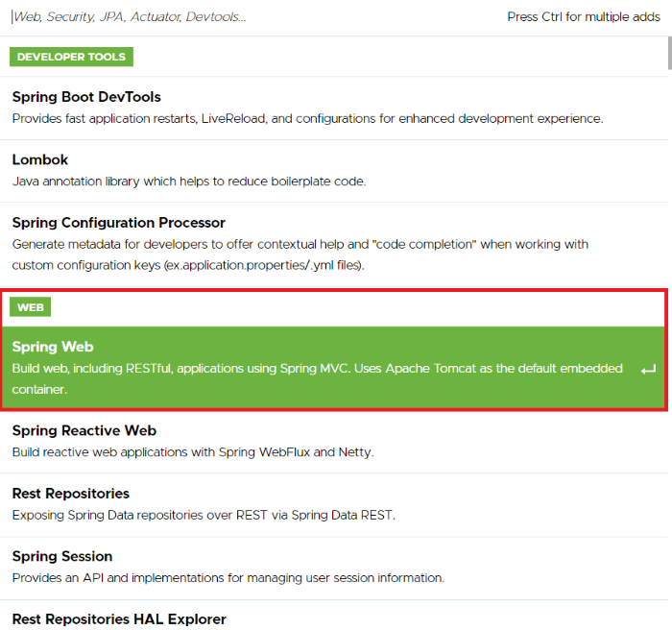
Task: Click the green WEB category label
Action: click(x=31, y=307)
